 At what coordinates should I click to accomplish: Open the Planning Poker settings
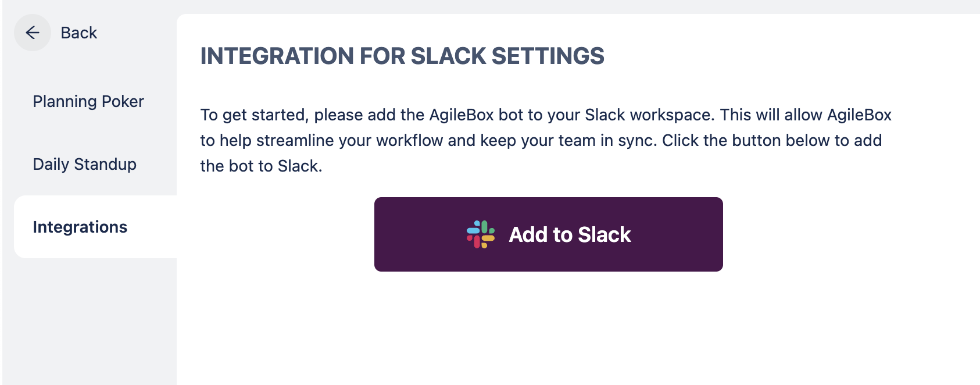88,102
